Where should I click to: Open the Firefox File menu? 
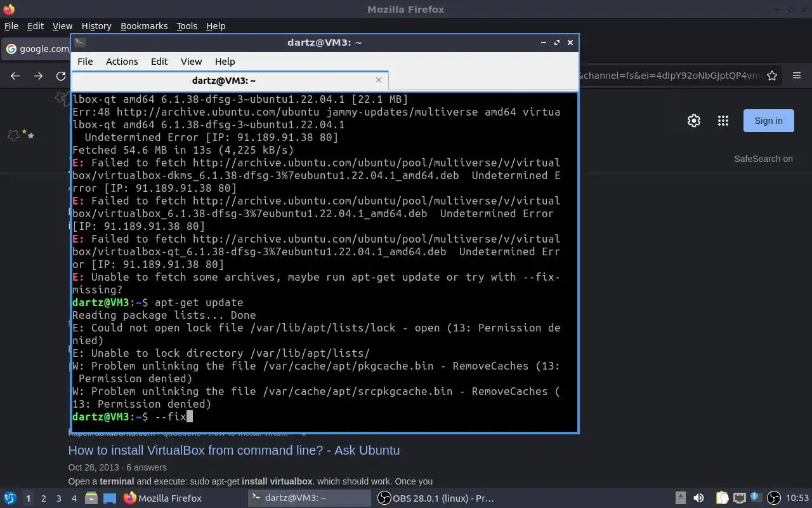tap(11, 26)
